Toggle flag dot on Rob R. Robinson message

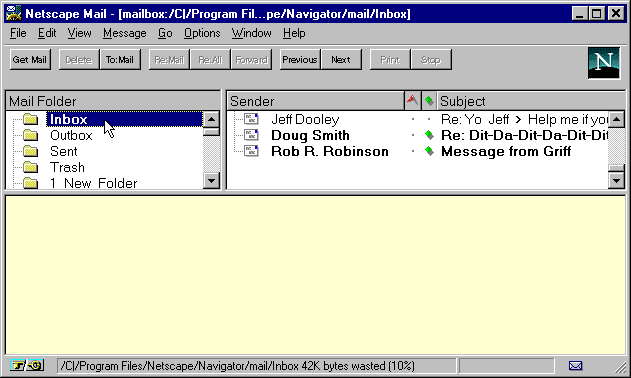pyautogui.click(x=413, y=151)
